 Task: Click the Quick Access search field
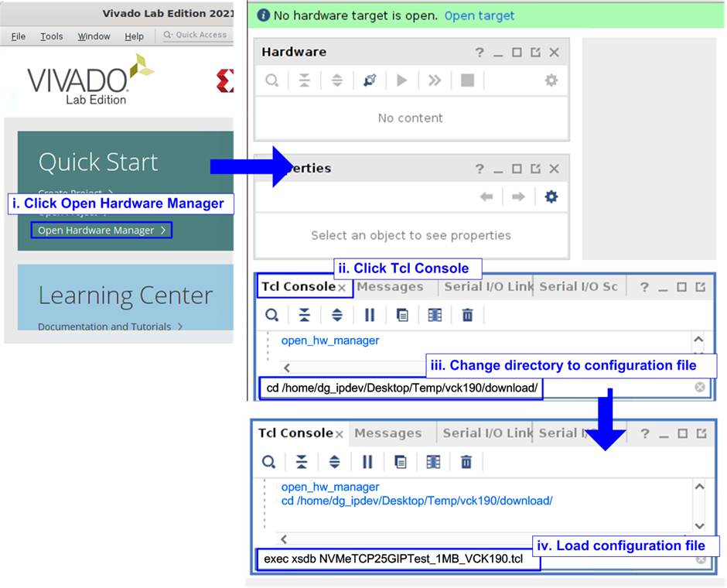(x=196, y=35)
